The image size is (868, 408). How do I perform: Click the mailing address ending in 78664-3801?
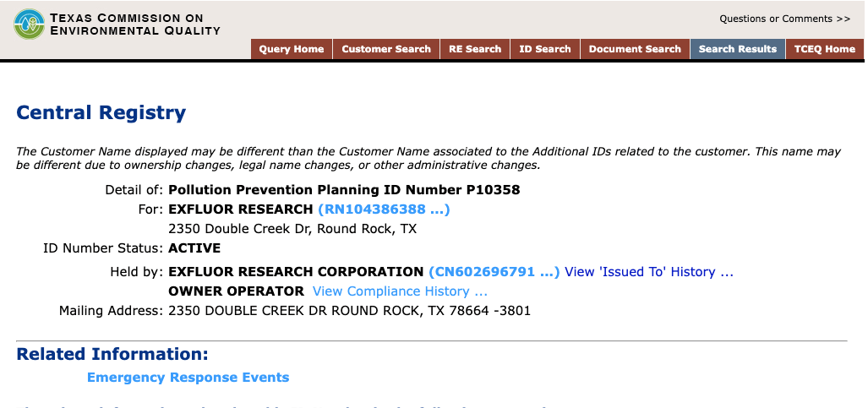click(350, 310)
